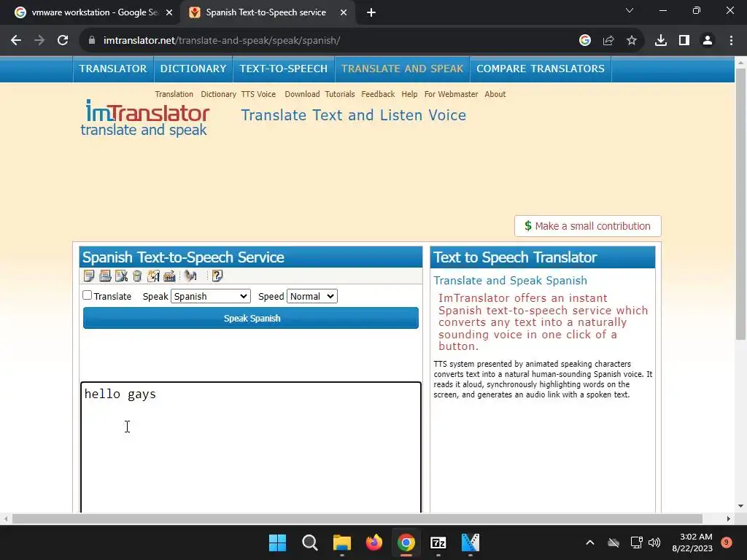Toggle the Chrome side panel icon

tap(684, 41)
